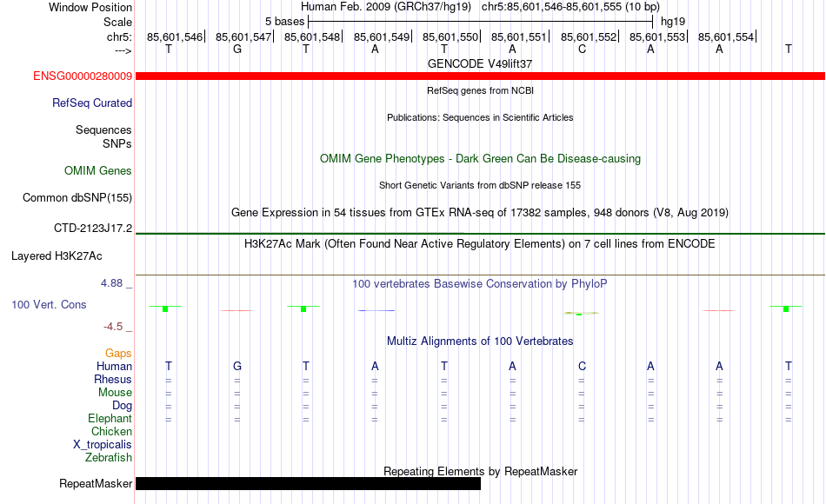This screenshot has width=826, height=504.
Task: Click Multiz Alignments of 100 Vertebrates title
Action: coord(480,342)
